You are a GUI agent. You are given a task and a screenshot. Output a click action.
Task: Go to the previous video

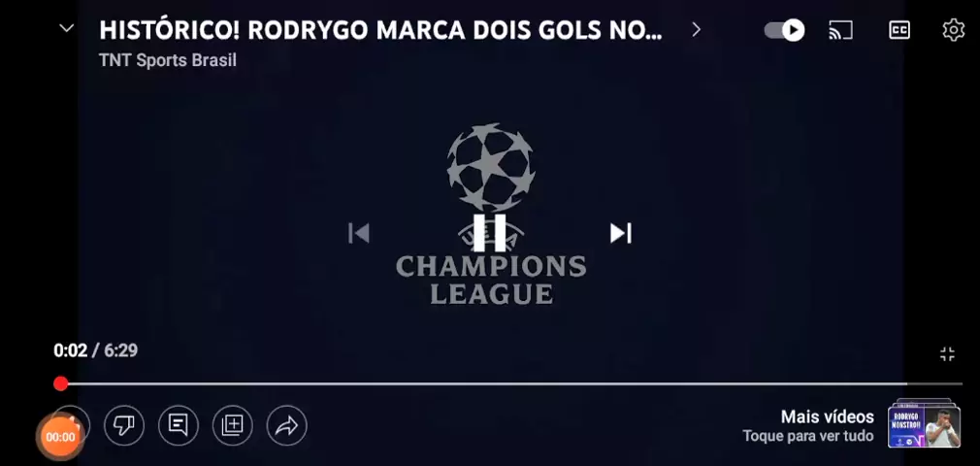359,233
